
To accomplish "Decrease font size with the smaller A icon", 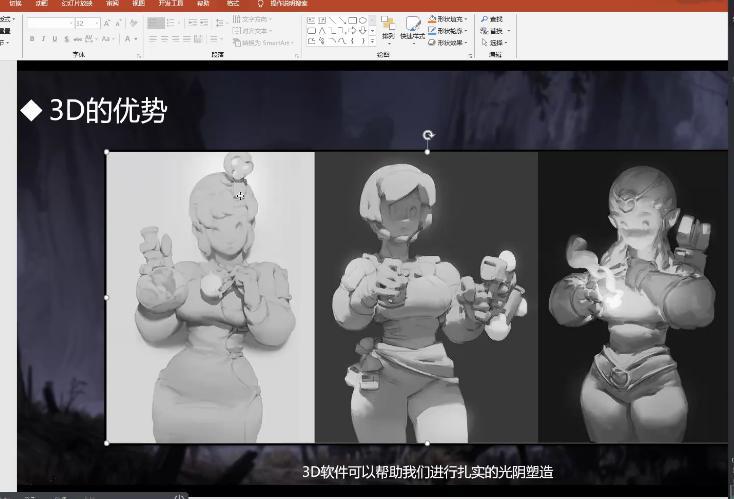I will coord(118,23).
